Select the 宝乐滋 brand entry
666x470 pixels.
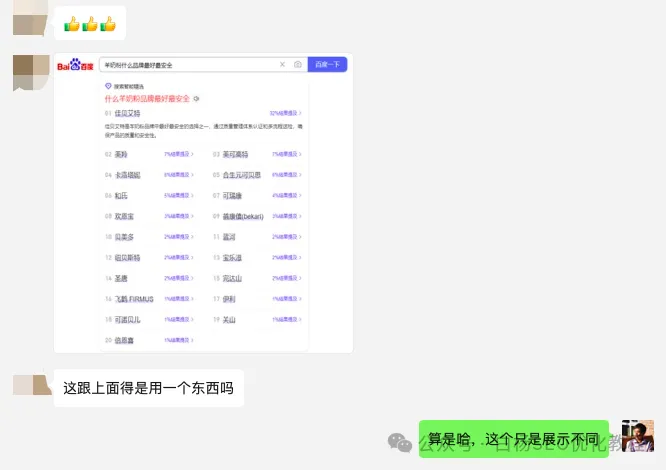click(x=231, y=258)
